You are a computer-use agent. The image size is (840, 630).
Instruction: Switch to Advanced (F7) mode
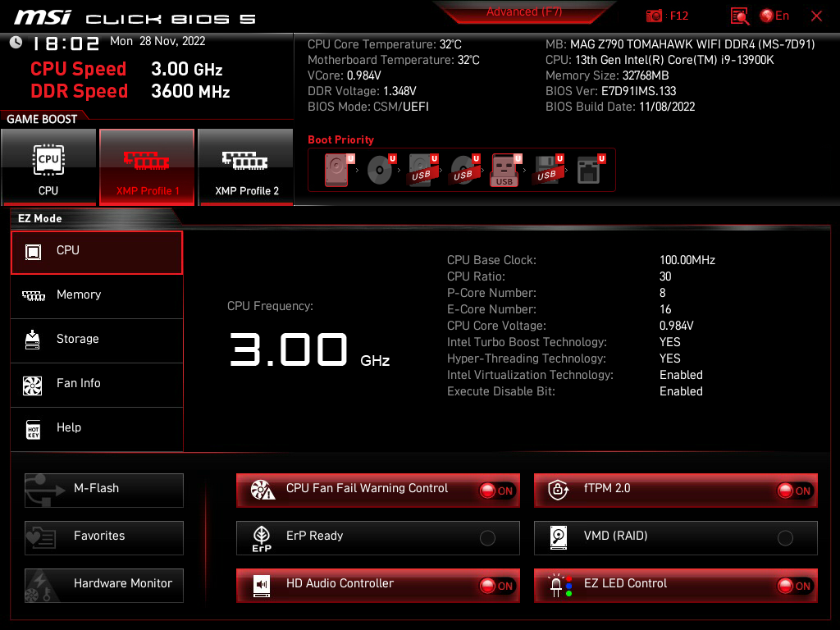coord(524,11)
